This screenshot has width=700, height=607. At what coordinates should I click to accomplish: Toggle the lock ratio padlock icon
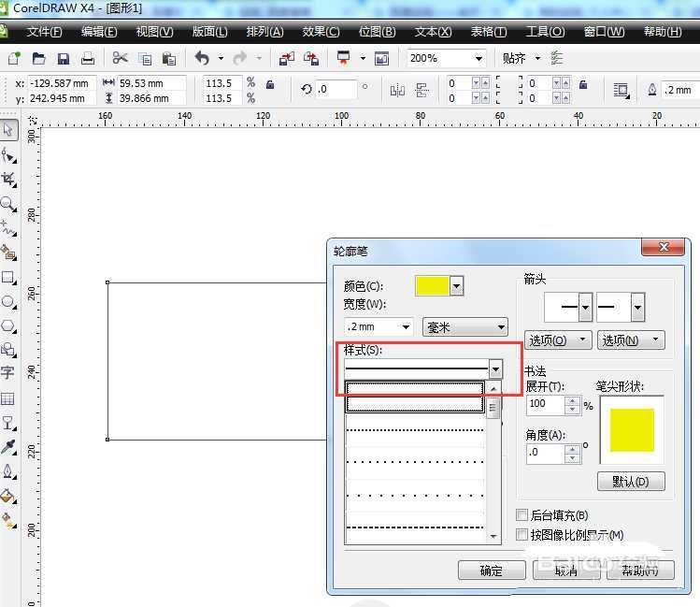(x=270, y=84)
